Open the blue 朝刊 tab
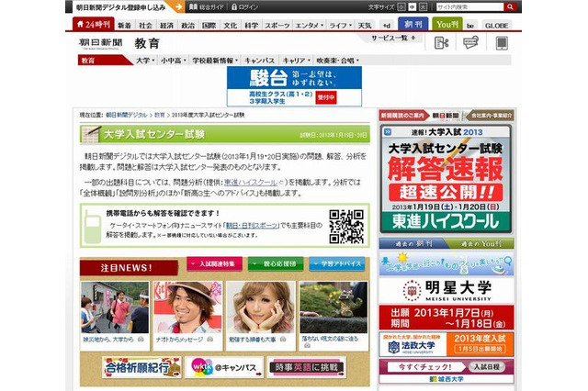This screenshot has height=391, width=588. pyautogui.click(x=413, y=25)
